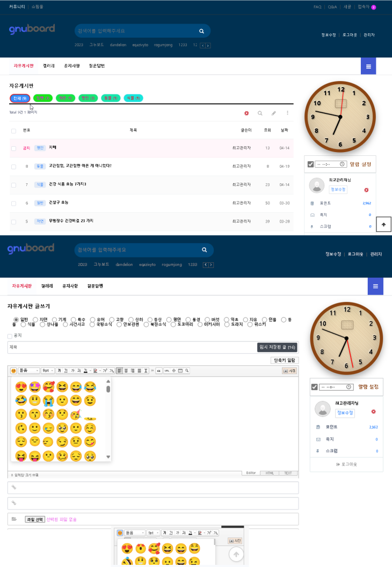The image size is (392, 567).
Task: Tick checkbox for post 건살구 효능
Action: (x=14, y=203)
